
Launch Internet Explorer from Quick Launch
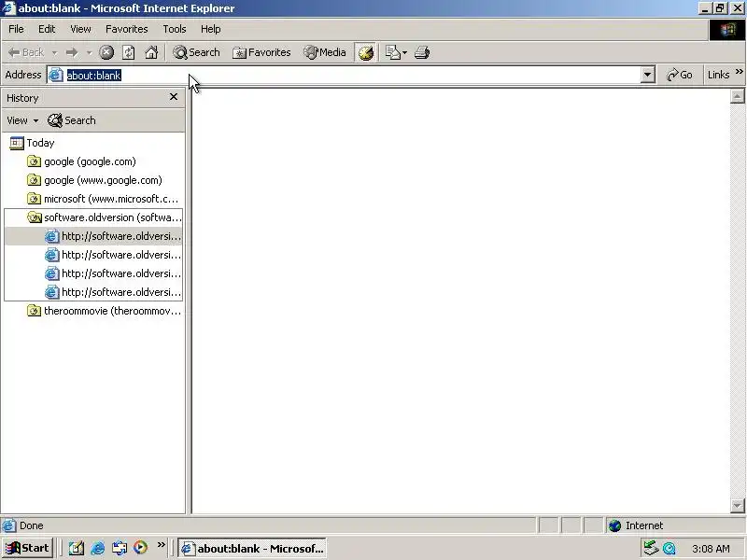pyautogui.click(x=98, y=548)
